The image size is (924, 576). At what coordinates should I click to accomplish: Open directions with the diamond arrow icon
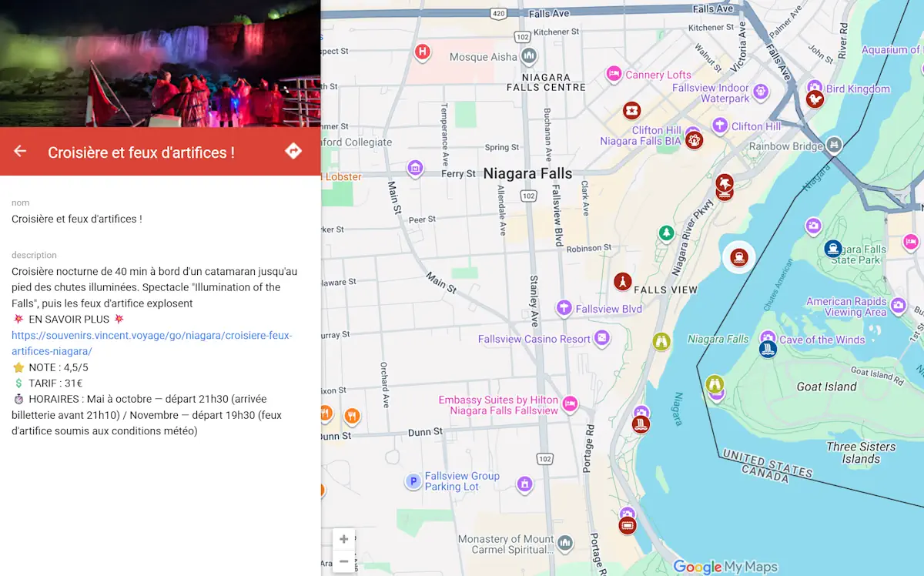click(x=293, y=151)
